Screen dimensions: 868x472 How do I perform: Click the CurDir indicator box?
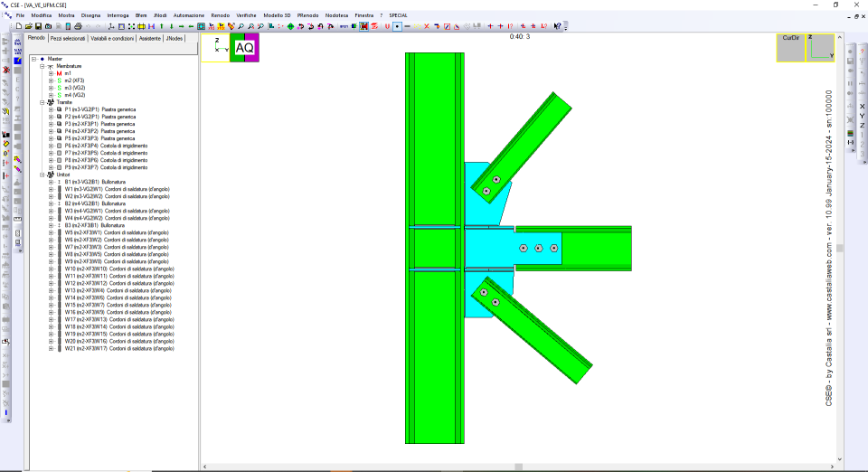pyautogui.click(x=790, y=48)
